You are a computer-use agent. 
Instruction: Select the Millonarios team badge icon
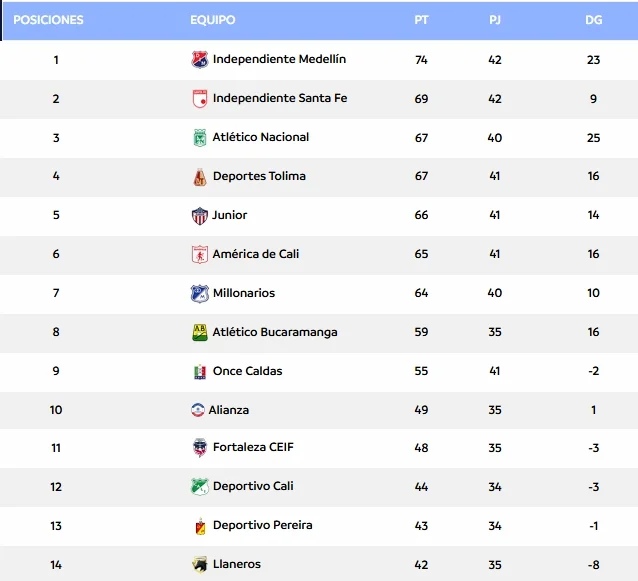200,294
